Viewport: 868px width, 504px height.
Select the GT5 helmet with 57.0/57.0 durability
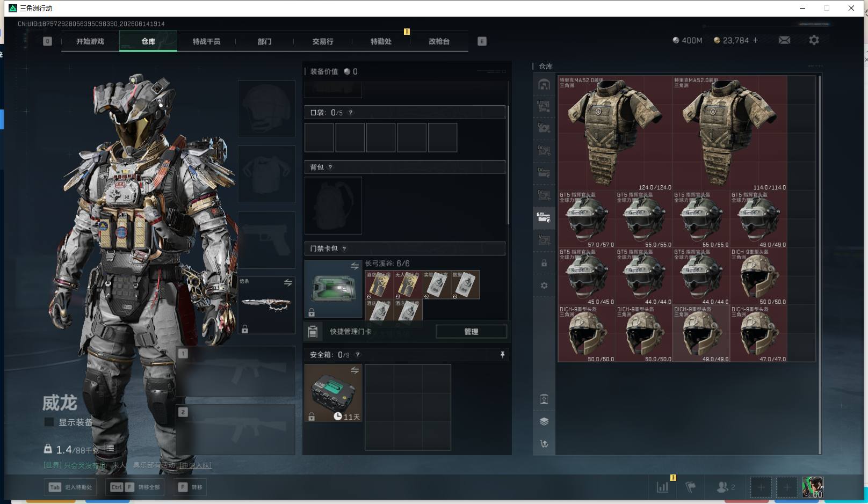(587, 220)
